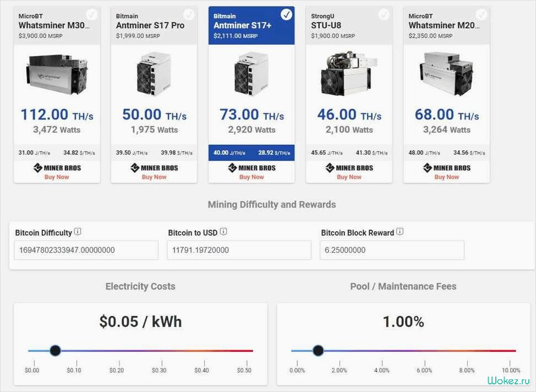Click Miner Bros logo on Antminer S17 Pro card

click(154, 167)
